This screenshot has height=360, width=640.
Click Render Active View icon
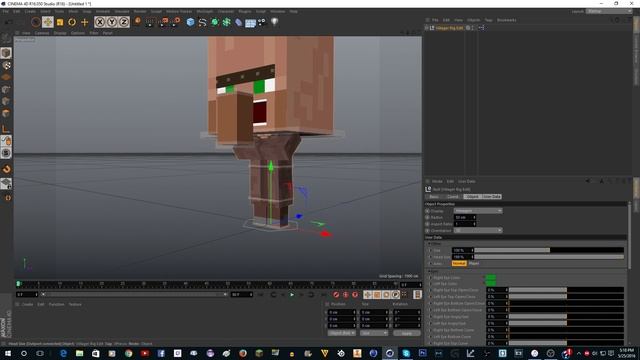150,22
